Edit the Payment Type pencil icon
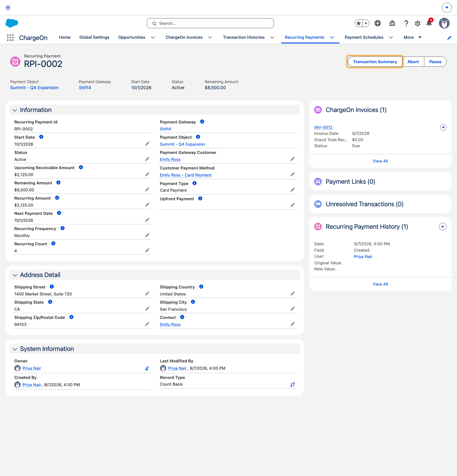The image size is (457, 476). pos(293,190)
